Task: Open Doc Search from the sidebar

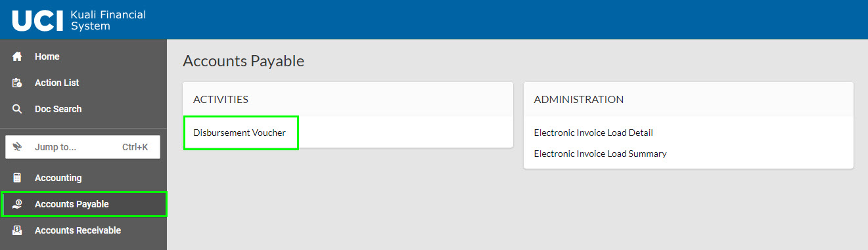Action: [58, 109]
